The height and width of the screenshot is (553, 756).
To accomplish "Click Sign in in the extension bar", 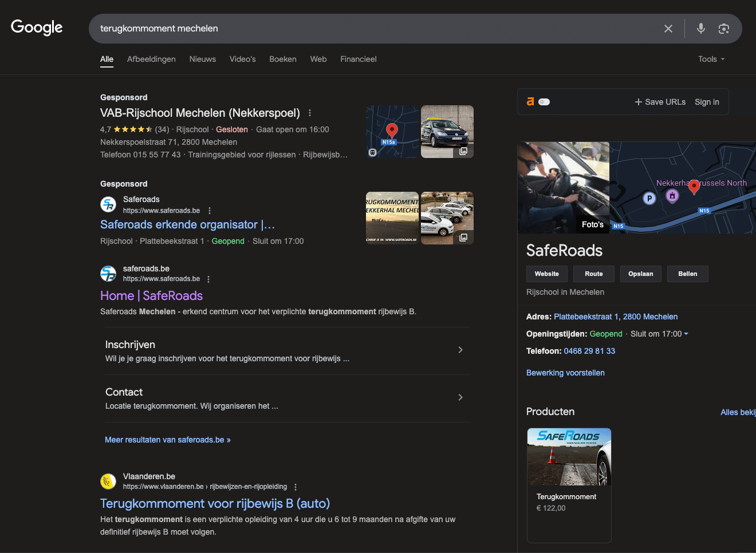I will point(707,102).
